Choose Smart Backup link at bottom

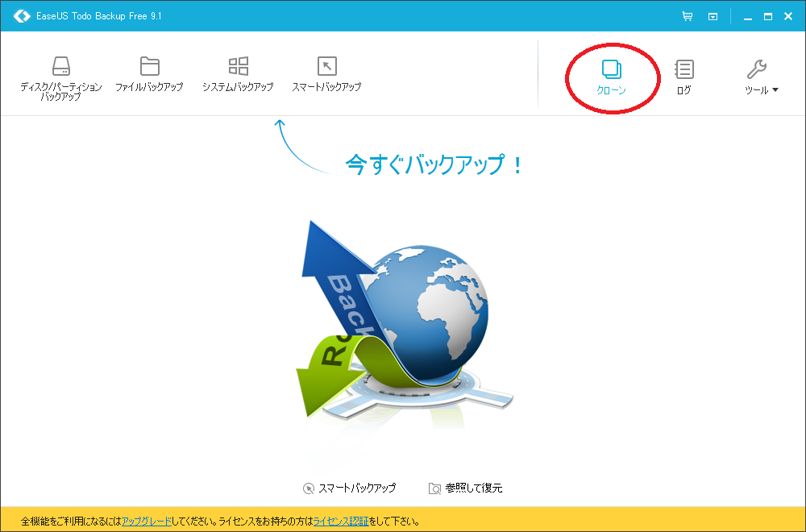[350, 488]
